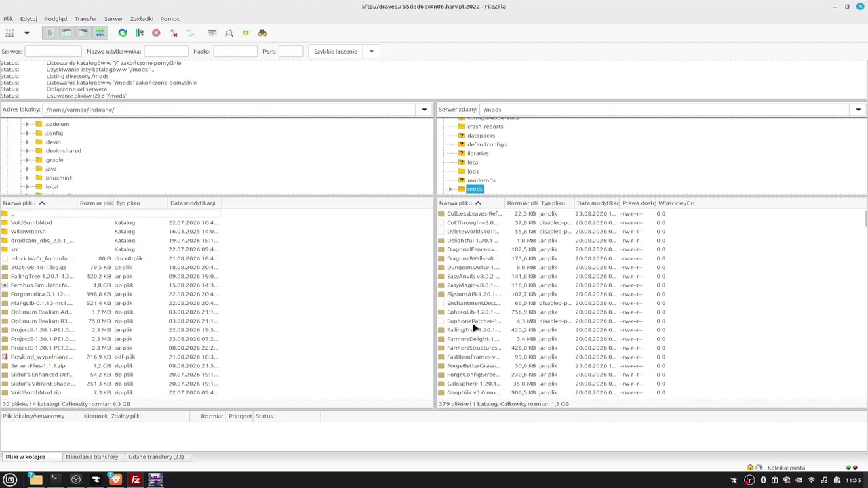868x488 pixels.
Task: Expand the mods folder in remote tree
Action: [450, 189]
